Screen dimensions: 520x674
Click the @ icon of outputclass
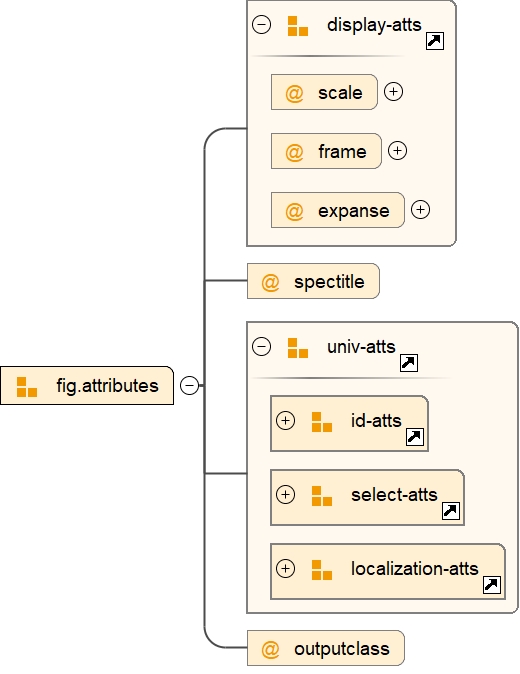270,649
